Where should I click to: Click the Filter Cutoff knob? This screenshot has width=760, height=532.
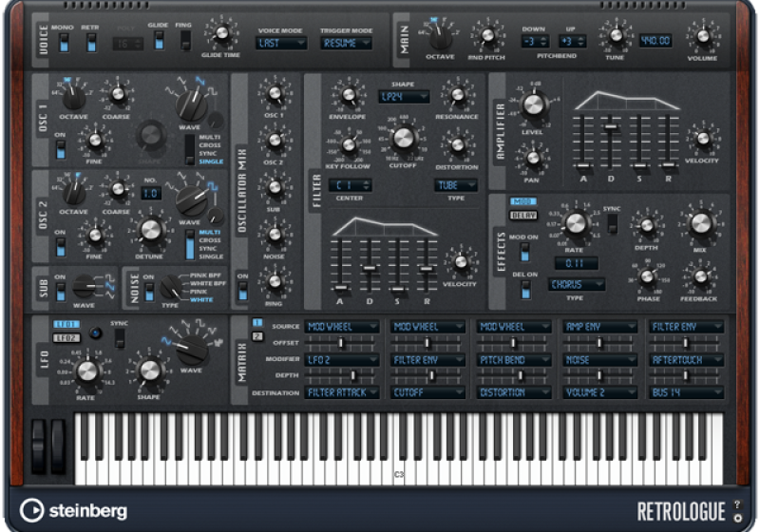click(404, 138)
